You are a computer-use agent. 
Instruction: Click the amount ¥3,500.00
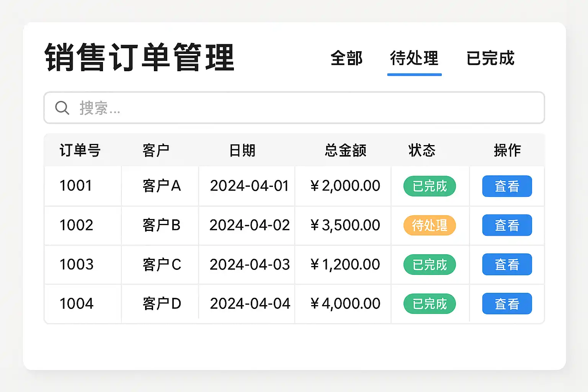345,225
